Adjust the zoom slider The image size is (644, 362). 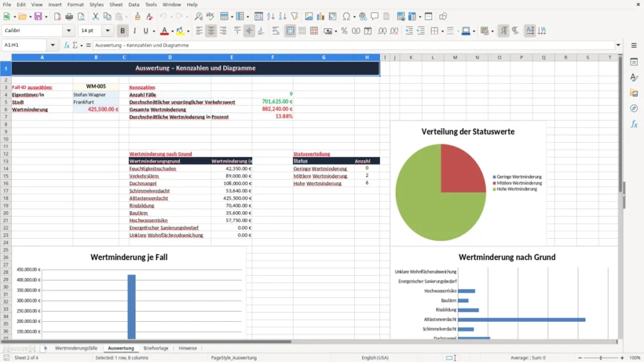[x=601, y=358]
